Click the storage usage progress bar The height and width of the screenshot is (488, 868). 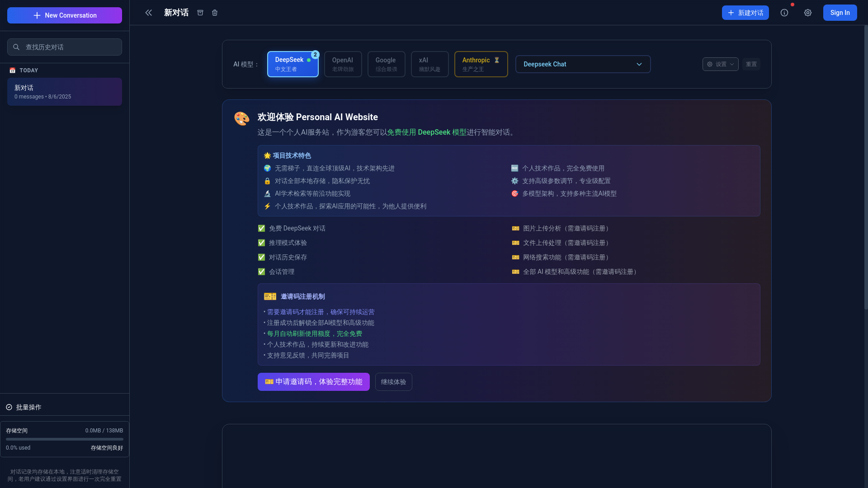(x=65, y=439)
